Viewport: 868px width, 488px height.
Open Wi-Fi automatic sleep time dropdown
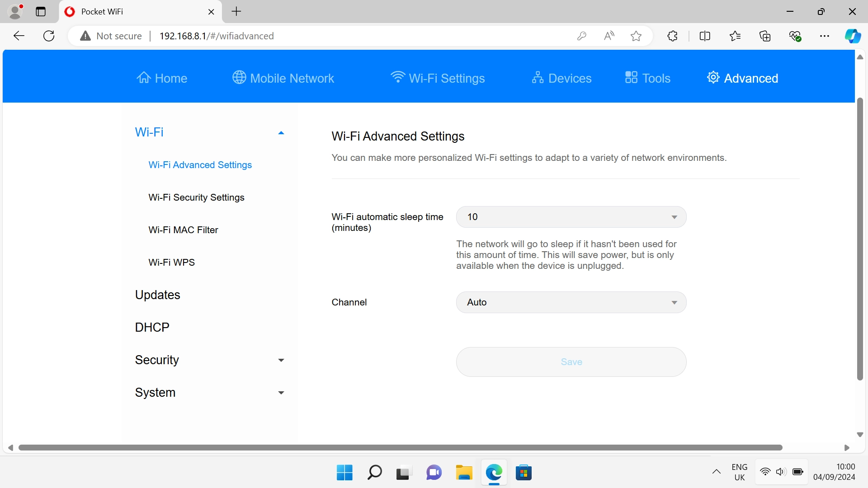click(571, 217)
